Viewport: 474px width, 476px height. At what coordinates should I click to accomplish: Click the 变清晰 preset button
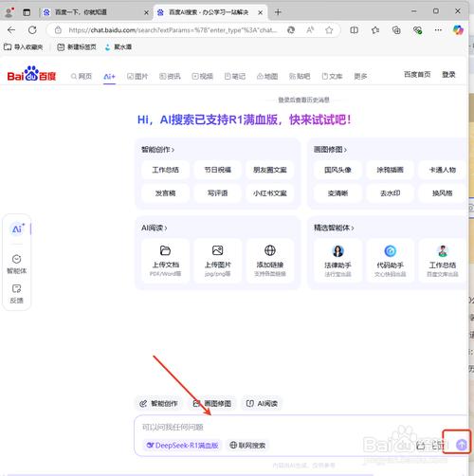(337, 192)
